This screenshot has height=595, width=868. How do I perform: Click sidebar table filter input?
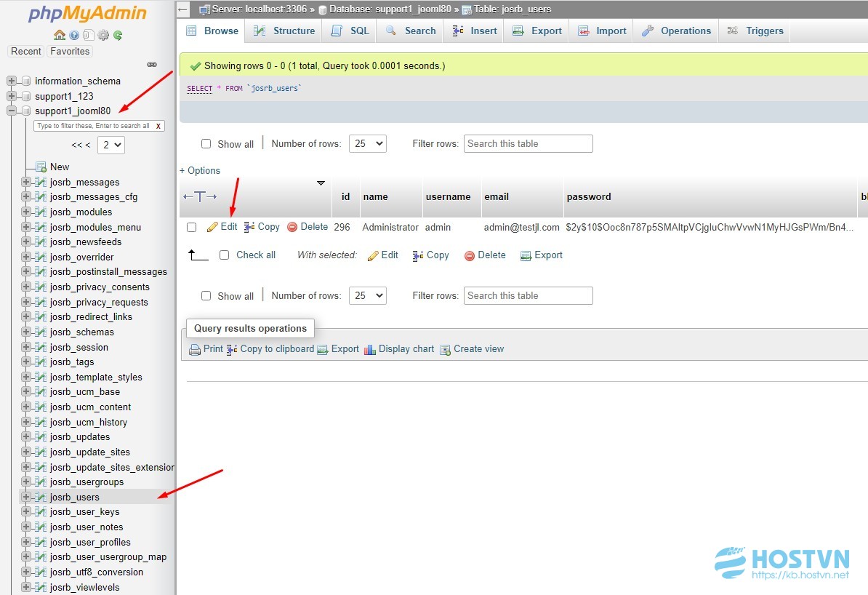click(x=99, y=126)
